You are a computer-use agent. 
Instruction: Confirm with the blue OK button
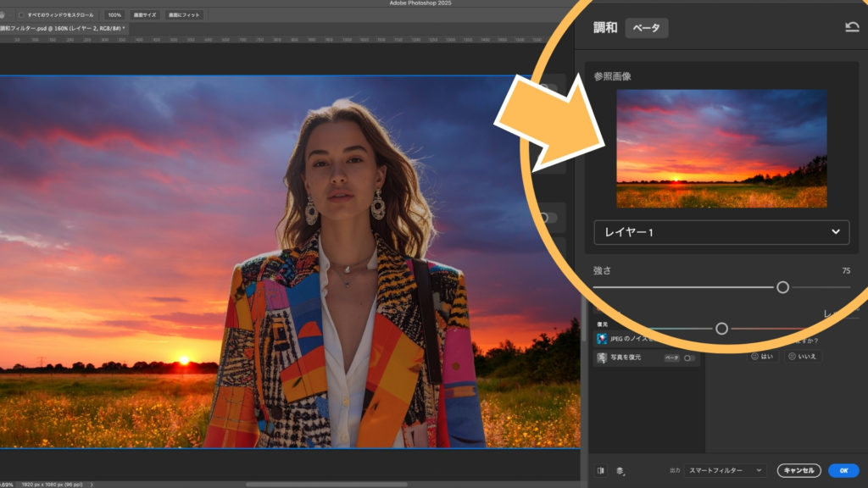coord(843,470)
